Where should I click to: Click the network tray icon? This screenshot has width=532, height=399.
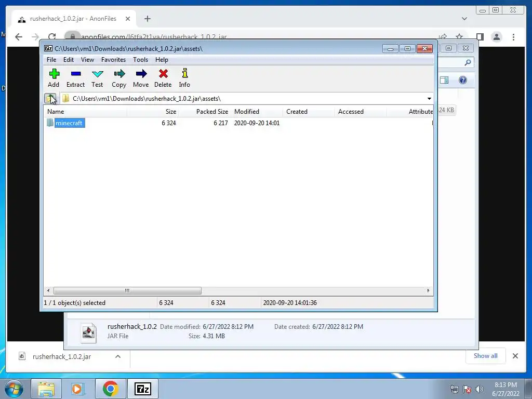click(x=454, y=389)
